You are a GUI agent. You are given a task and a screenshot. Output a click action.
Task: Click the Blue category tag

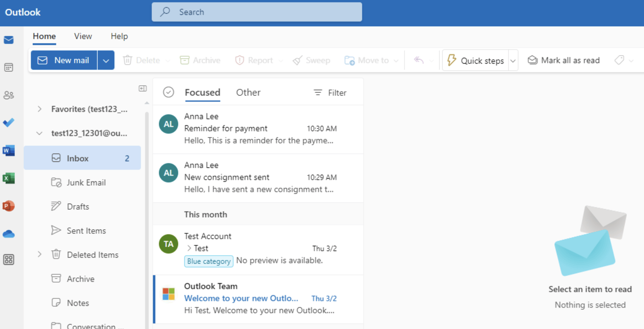coord(209,261)
